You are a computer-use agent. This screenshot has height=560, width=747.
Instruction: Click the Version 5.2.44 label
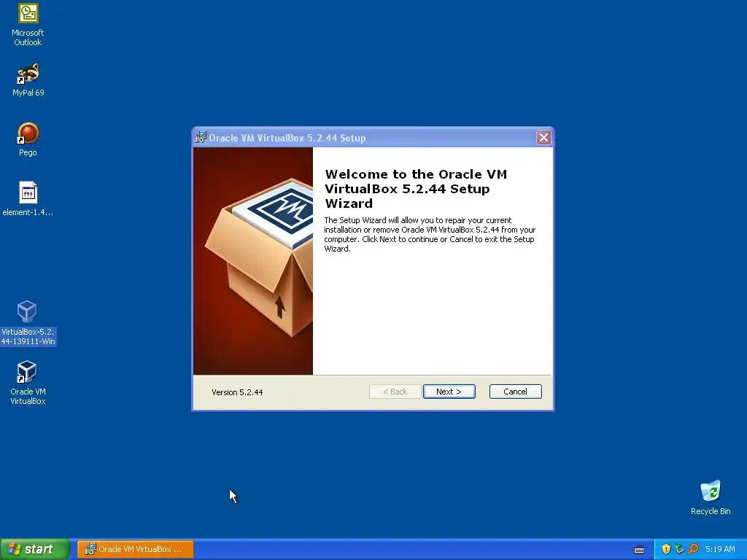(237, 392)
